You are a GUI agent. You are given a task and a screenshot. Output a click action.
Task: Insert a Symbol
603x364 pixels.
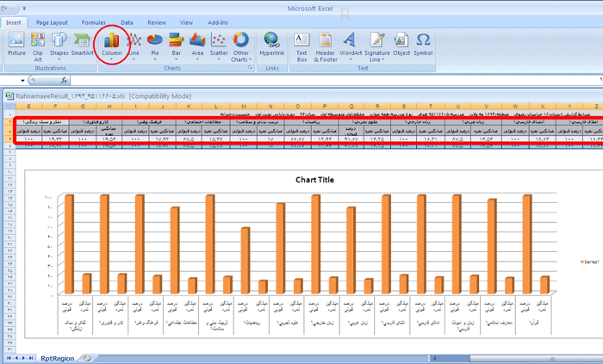click(x=423, y=46)
